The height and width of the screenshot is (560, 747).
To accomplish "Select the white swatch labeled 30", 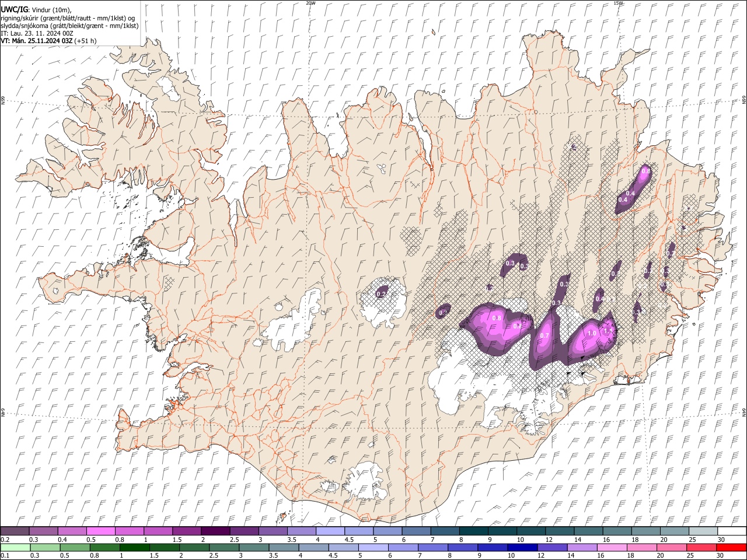I will coord(732,531).
